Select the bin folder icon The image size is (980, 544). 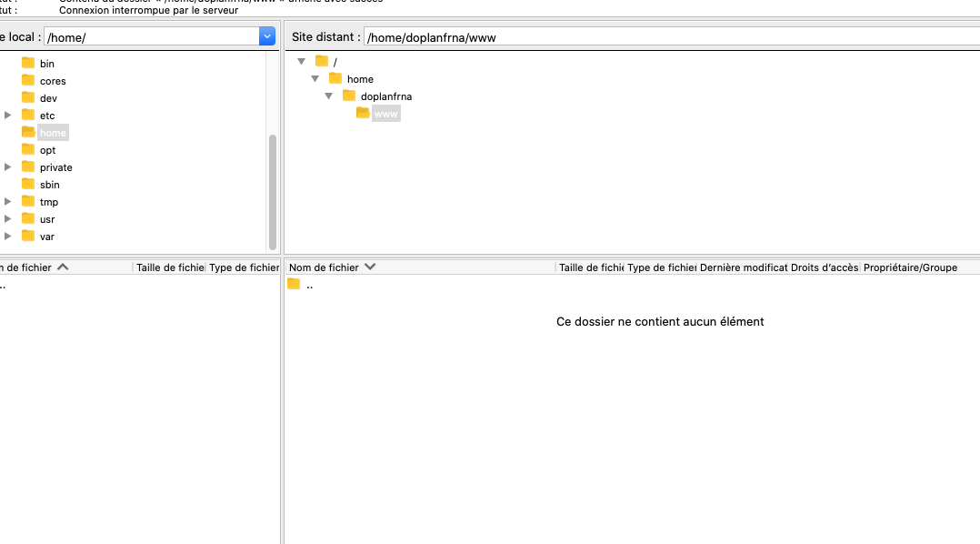(28, 63)
